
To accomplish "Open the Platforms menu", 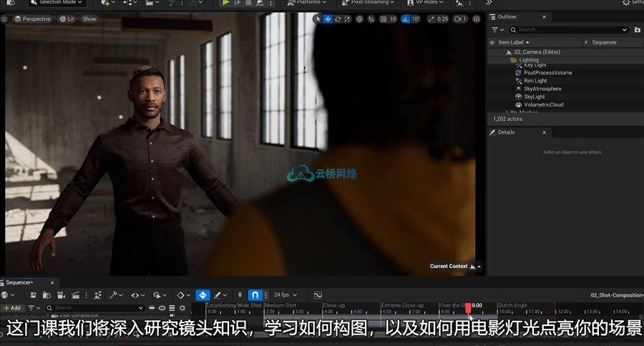I will tap(306, 2).
